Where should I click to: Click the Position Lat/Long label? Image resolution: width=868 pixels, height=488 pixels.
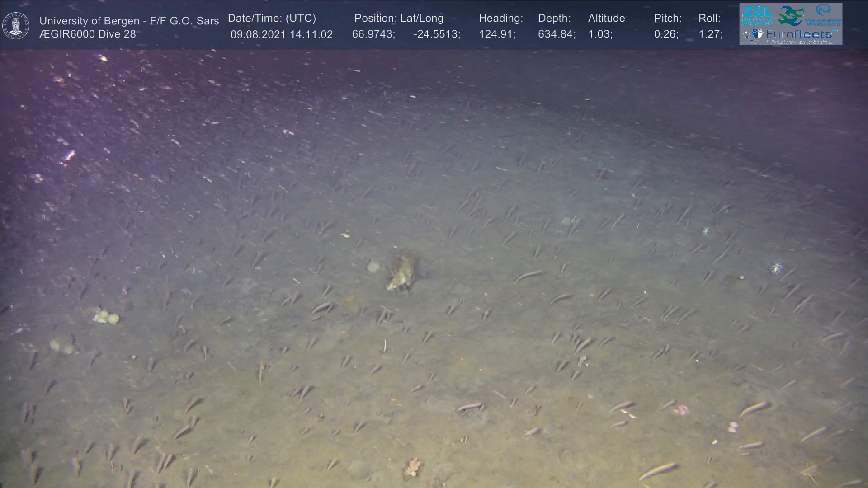click(x=399, y=19)
